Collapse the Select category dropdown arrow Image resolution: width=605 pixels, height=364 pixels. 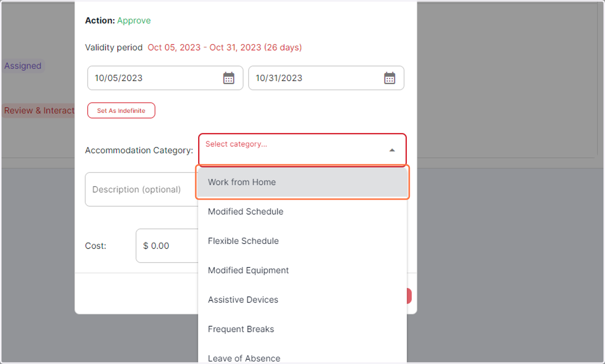click(392, 150)
